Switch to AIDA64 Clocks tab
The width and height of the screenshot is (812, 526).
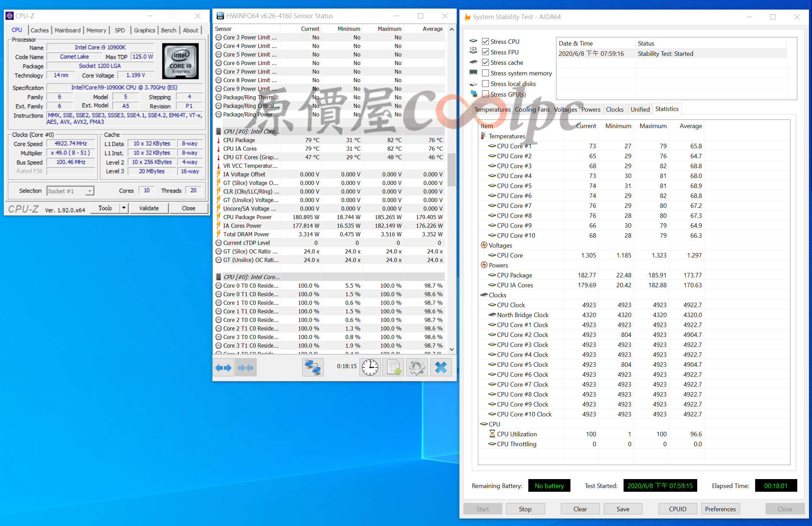click(x=614, y=109)
